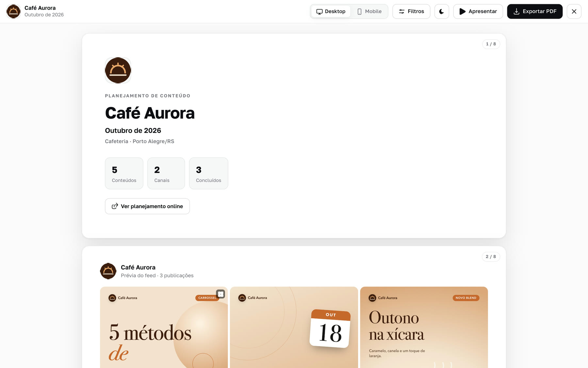Screen dimensions: 588x368
Task: Click the CARROSSEL badge on first post
Action: click(x=207, y=298)
